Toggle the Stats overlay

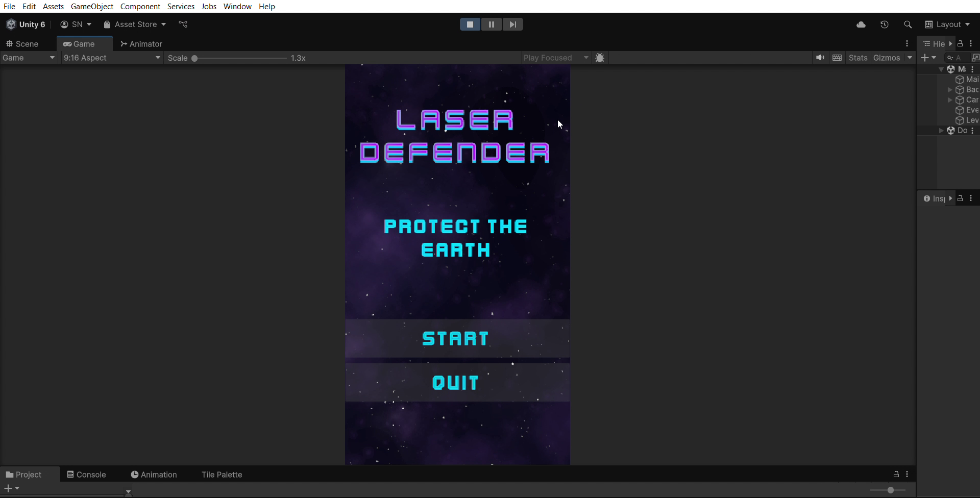[859, 58]
